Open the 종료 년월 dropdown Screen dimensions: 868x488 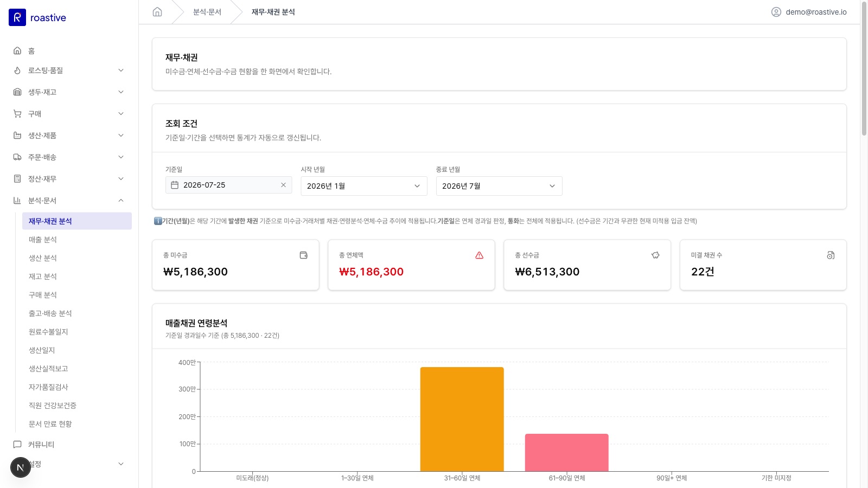[x=499, y=186]
